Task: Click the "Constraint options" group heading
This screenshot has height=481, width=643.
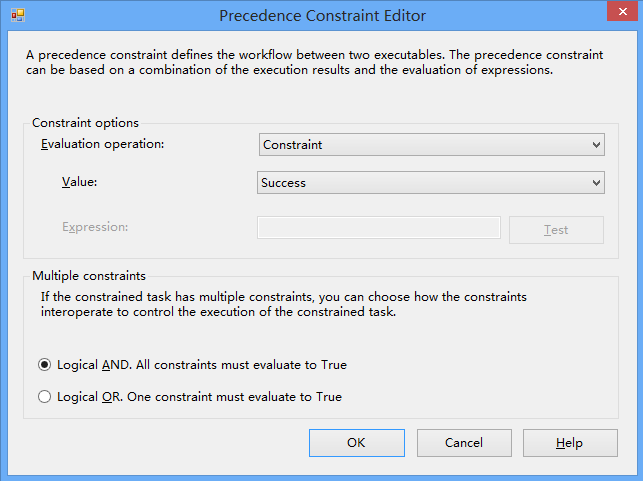Action: click(85, 122)
